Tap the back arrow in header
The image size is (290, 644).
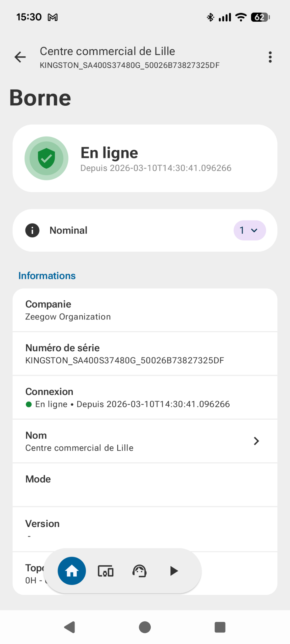[x=20, y=57]
